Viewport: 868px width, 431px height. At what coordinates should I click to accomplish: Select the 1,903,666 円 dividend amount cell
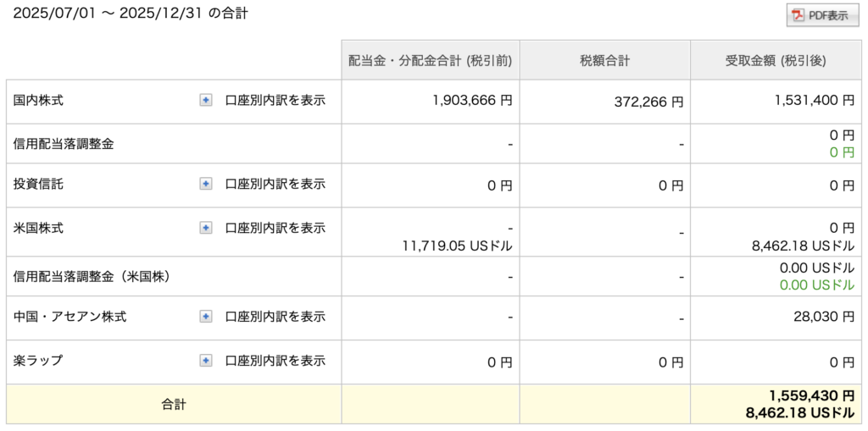[471, 100]
